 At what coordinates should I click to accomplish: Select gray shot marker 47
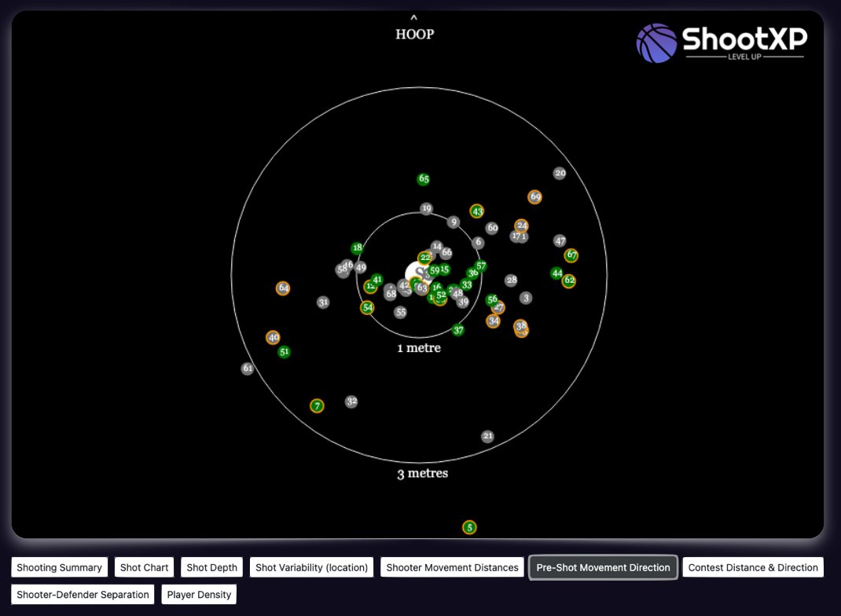click(560, 241)
